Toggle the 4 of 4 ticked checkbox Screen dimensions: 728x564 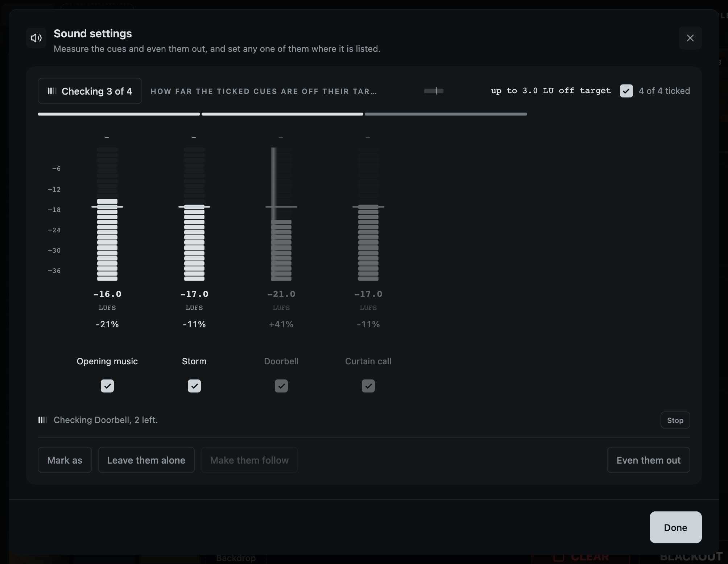[626, 91]
